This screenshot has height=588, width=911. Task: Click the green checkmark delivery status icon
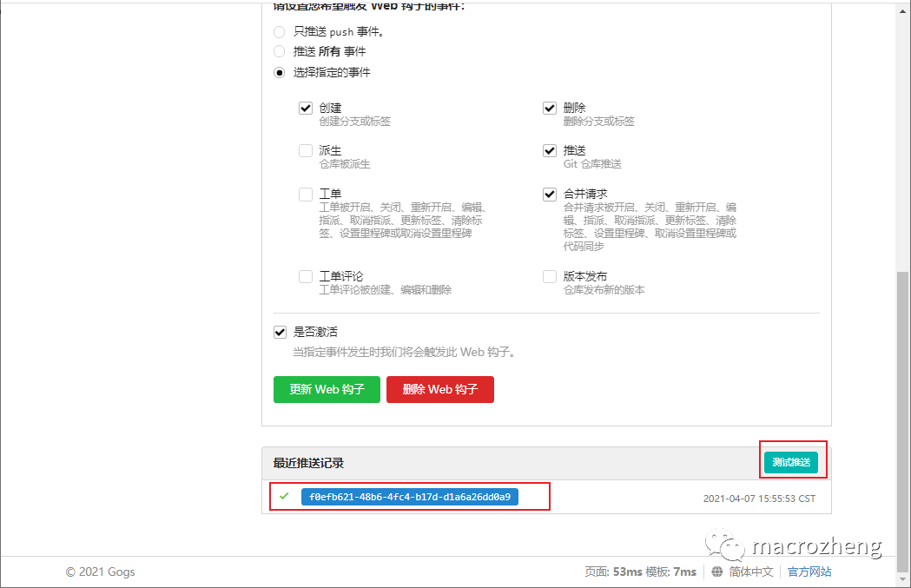(x=284, y=496)
